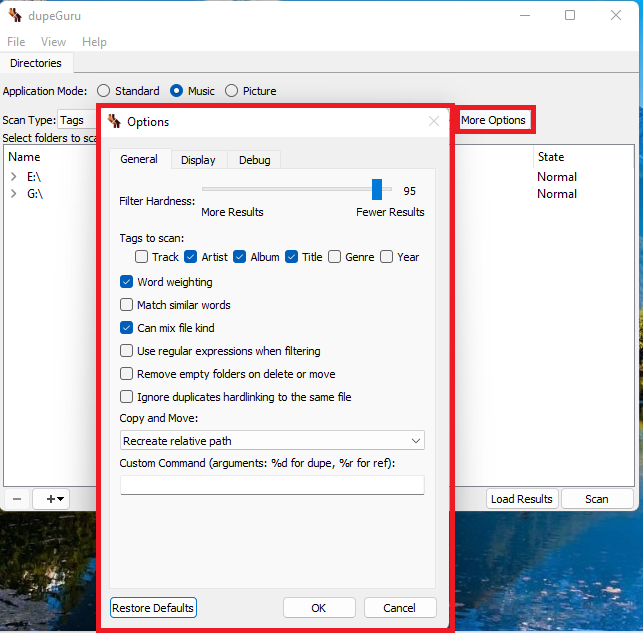Select the Picture application mode
643x633 pixels.
coord(232,91)
